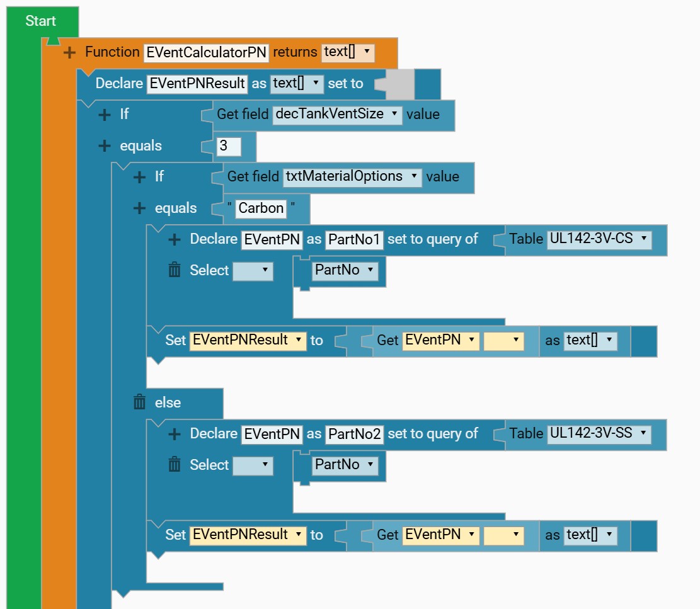Click 'Function' label on orange block
Image resolution: width=700 pixels, height=609 pixels.
click(x=113, y=52)
